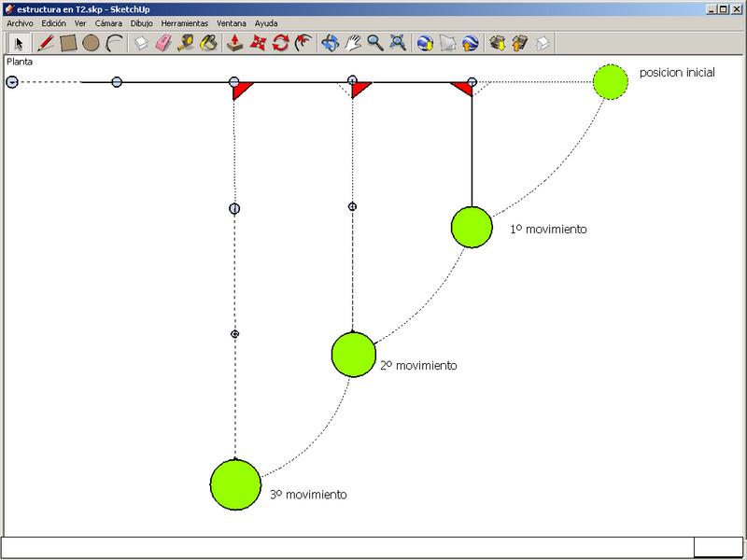Select the Orbit camera tool
The image size is (747, 560).
[x=330, y=43]
